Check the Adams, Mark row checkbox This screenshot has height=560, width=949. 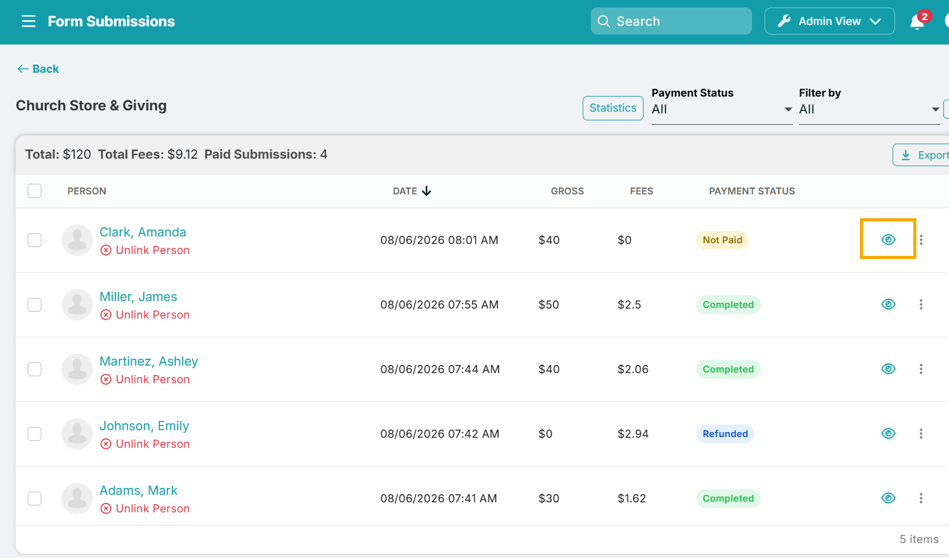point(34,499)
